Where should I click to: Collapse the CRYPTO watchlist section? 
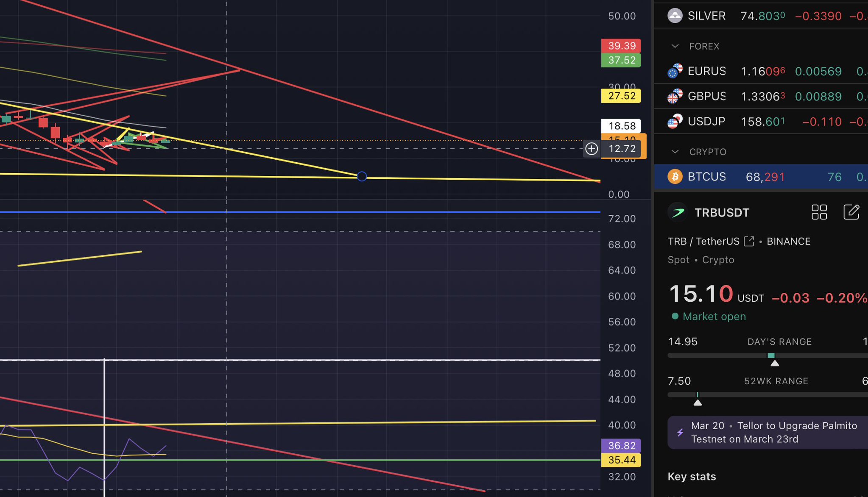click(x=675, y=152)
